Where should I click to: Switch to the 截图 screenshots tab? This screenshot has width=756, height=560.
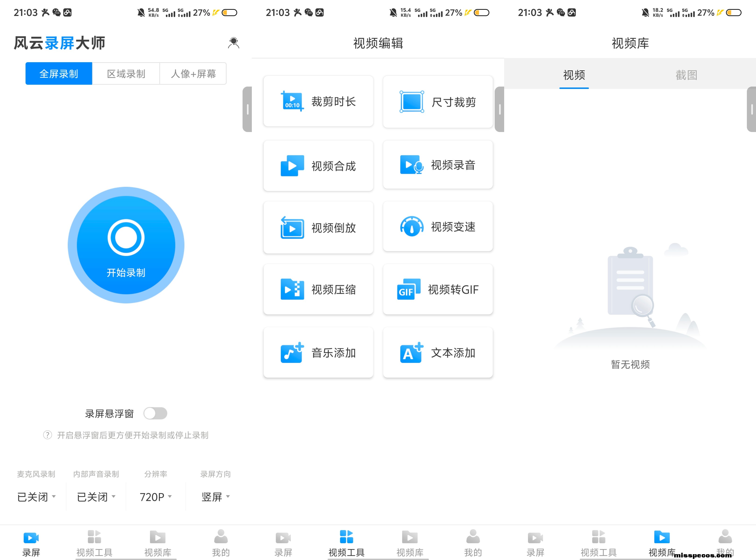click(x=686, y=75)
